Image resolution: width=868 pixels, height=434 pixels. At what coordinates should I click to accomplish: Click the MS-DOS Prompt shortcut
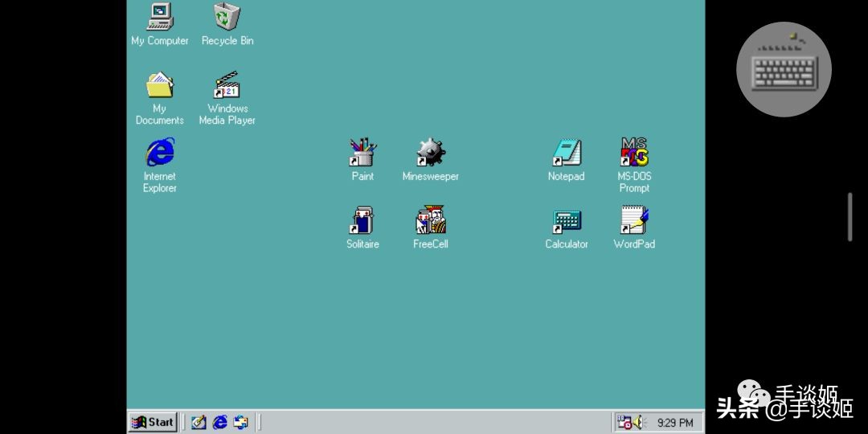(633, 153)
